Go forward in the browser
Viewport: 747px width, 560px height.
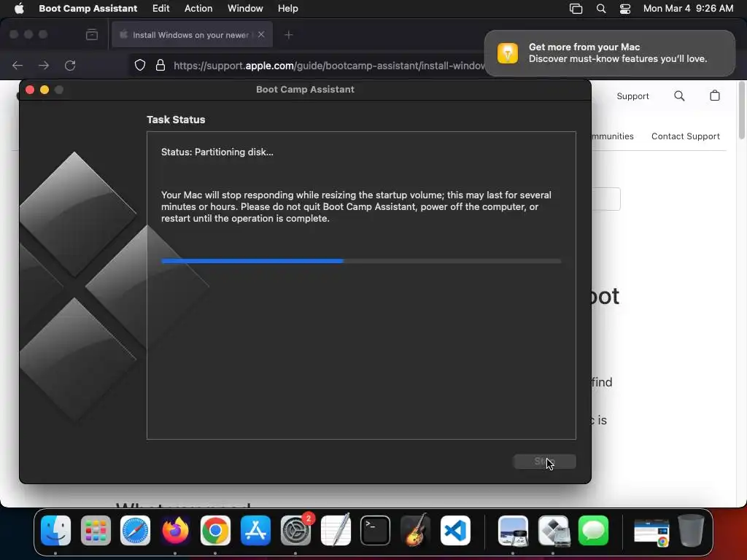pos(44,65)
